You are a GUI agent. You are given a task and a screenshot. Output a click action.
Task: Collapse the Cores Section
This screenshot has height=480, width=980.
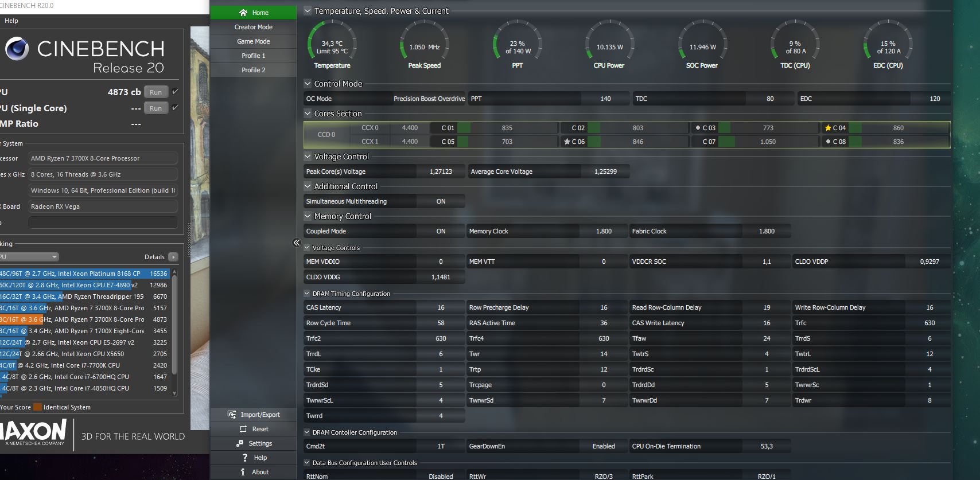tap(308, 114)
